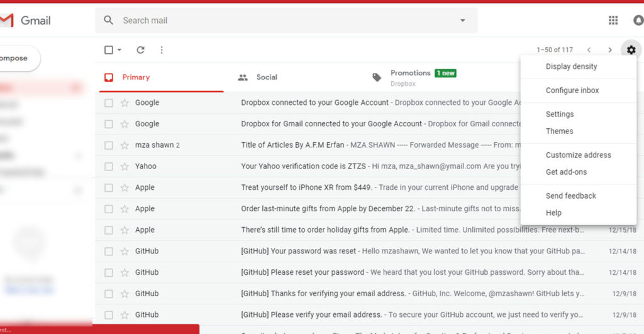Open the three-dot More options menu
The image size is (644, 334).
point(162,50)
